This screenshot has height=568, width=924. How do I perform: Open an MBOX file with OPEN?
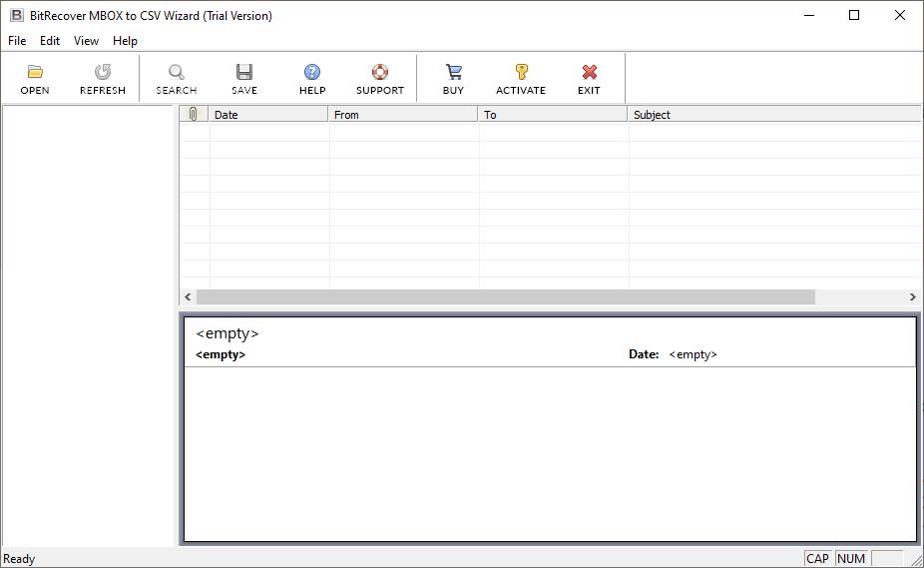point(35,79)
